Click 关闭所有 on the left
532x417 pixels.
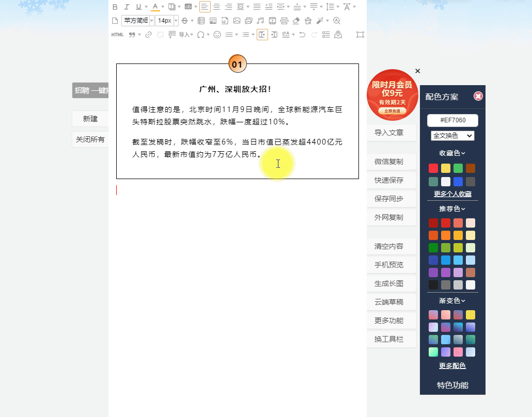click(x=90, y=139)
